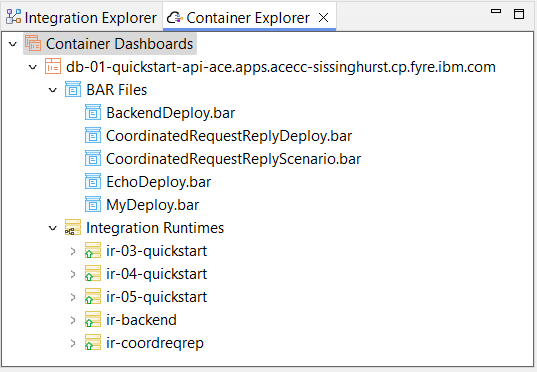The height and width of the screenshot is (372, 537).
Task: Select CoordinatedRequestReplyScenario.bar
Action: pyautogui.click(x=234, y=159)
